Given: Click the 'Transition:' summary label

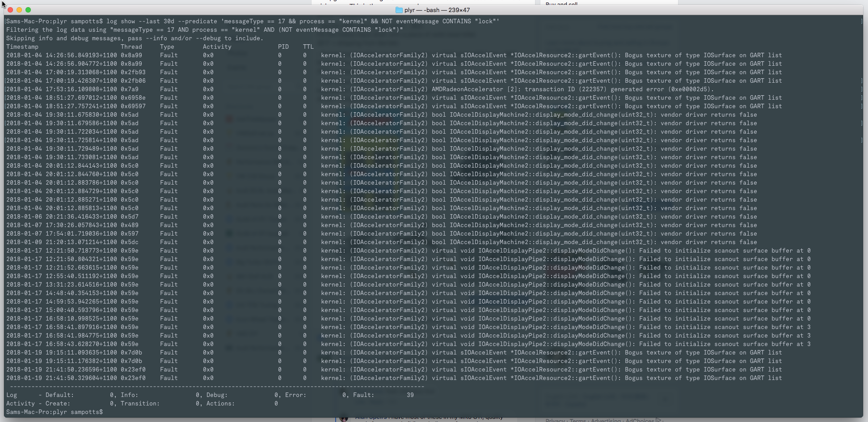Looking at the screenshot, I should click(x=140, y=404).
